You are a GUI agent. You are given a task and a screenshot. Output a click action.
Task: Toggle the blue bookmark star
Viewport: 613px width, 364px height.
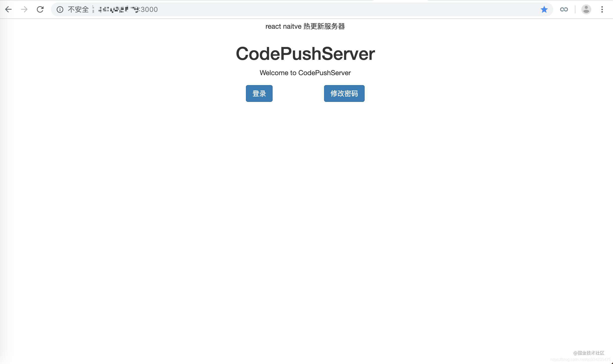click(544, 9)
